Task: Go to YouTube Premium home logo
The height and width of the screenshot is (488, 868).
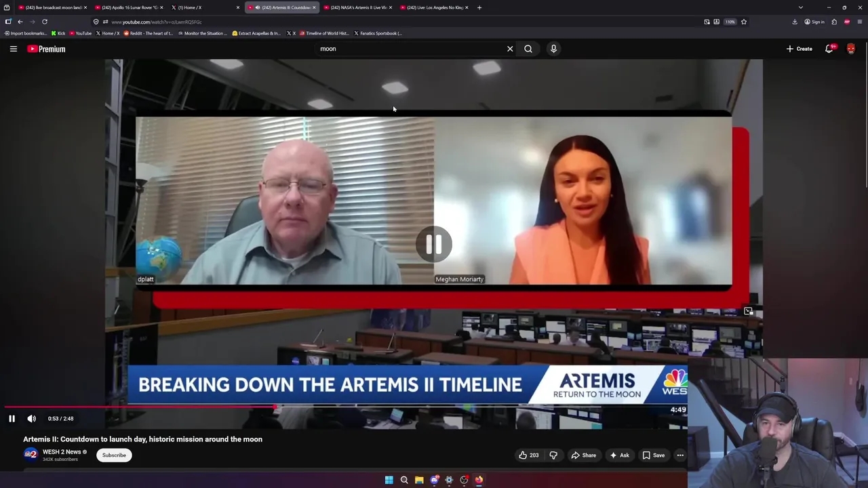Action: pyautogui.click(x=46, y=49)
